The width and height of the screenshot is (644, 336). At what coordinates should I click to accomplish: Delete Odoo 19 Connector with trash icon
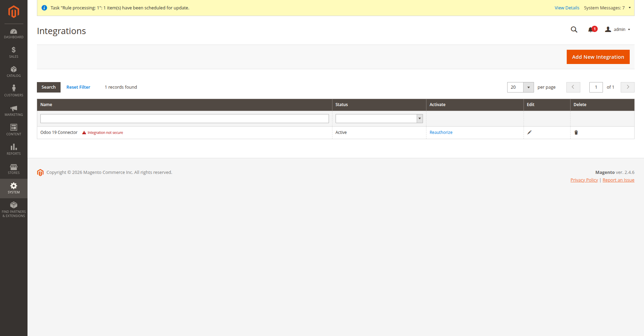click(x=576, y=133)
